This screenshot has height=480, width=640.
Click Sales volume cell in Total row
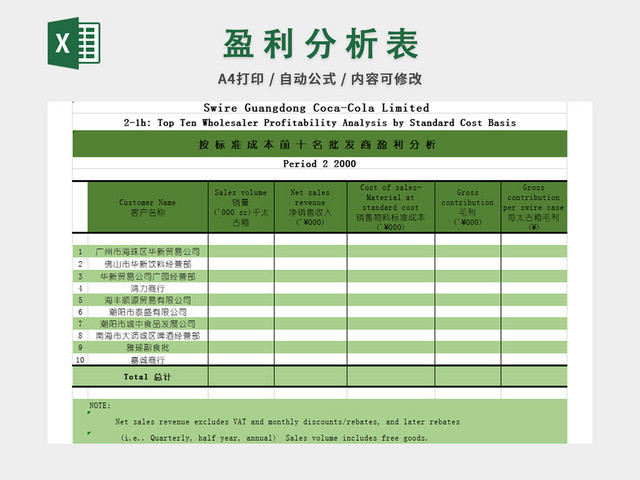(241, 376)
